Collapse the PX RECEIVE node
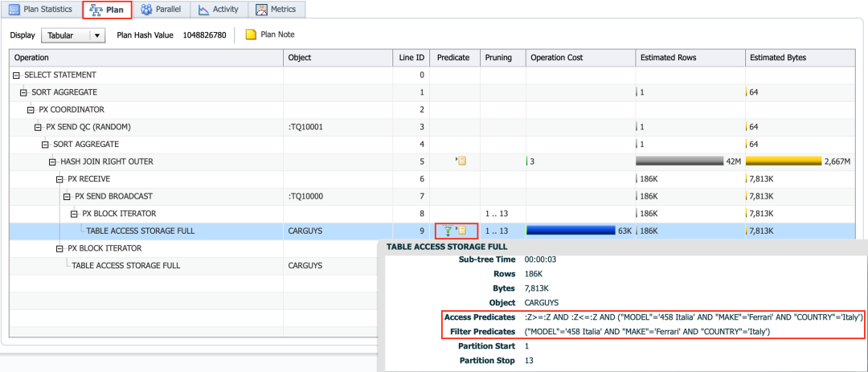Screen dimensions: 868x372 pos(59,179)
